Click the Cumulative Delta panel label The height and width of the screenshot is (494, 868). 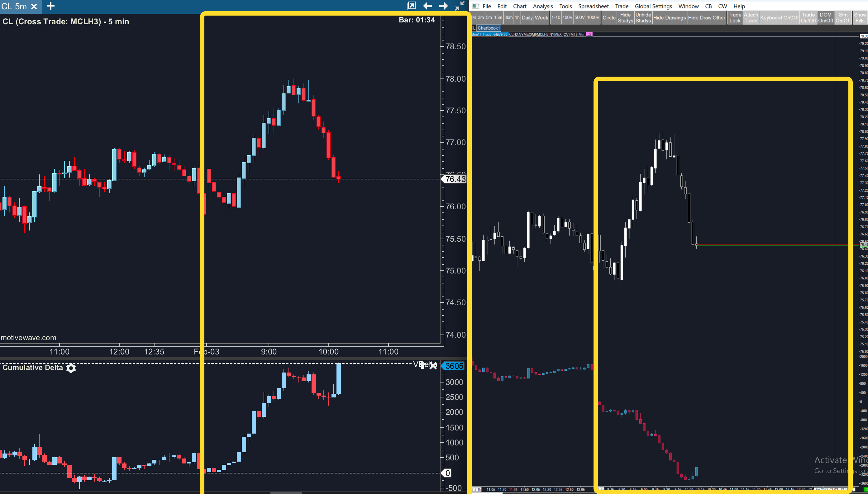click(x=33, y=368)
